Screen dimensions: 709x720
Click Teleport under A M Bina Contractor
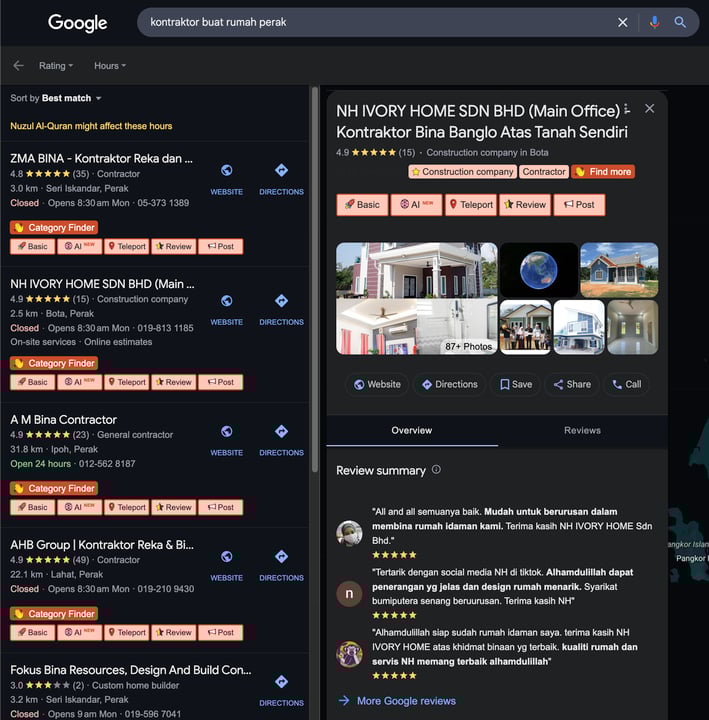126,507
